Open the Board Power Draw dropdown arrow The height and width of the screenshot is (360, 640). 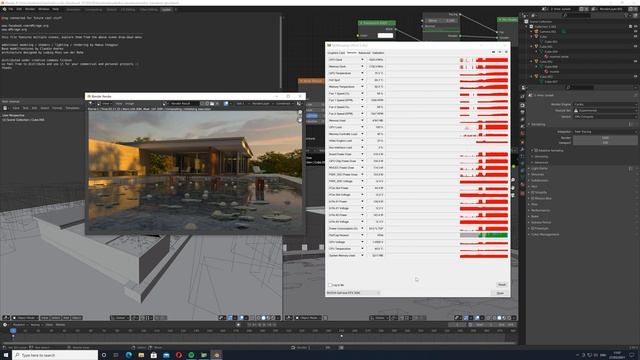click(x=362, y=154)
